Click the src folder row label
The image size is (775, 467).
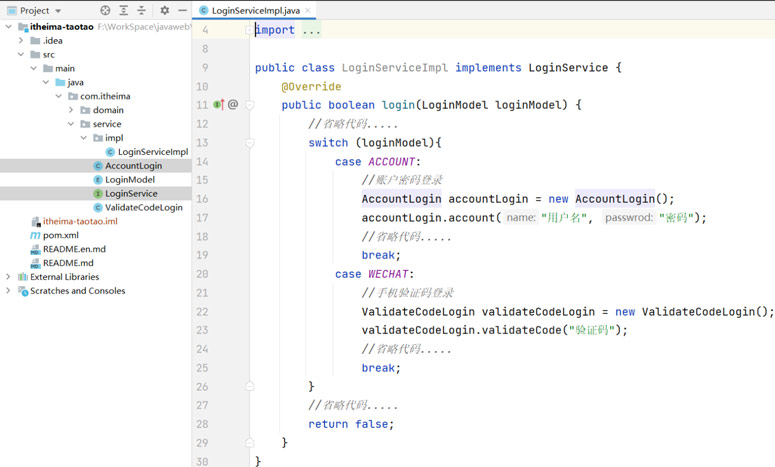[48, 54]
